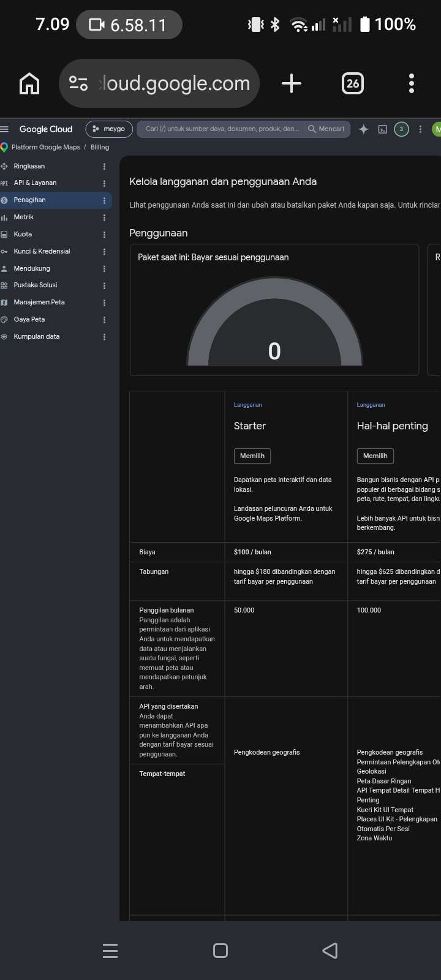The height and width of the screenshot is (980, 441).
Task: Click the Biaya row label
Action: click(x=147, y=552)
